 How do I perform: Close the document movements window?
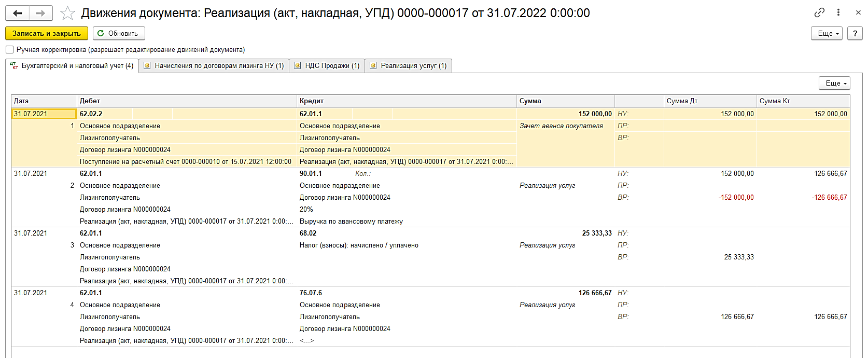[858, 12]
